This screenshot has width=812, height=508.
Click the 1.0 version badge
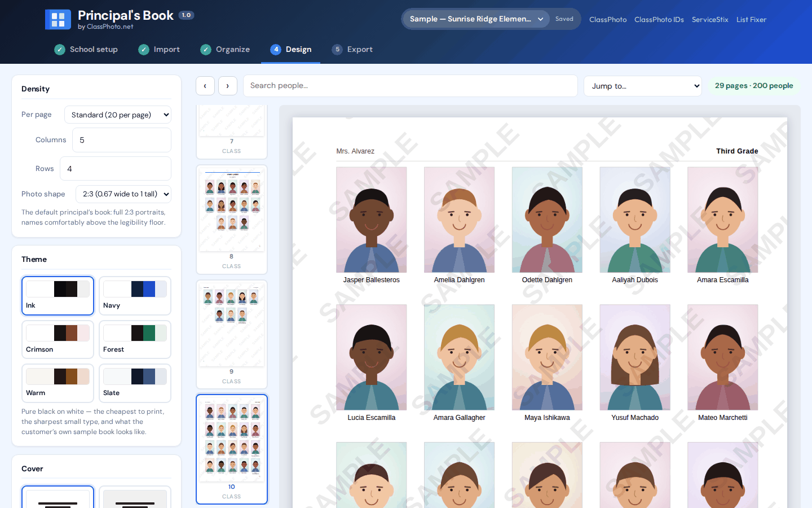[x=187, y=15]
